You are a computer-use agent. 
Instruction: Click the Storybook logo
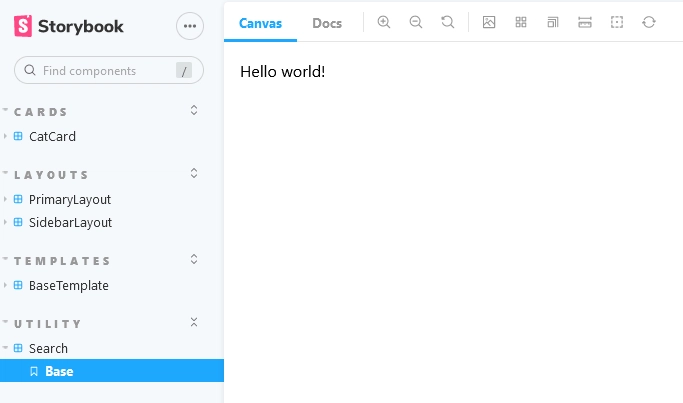point(69,26)
